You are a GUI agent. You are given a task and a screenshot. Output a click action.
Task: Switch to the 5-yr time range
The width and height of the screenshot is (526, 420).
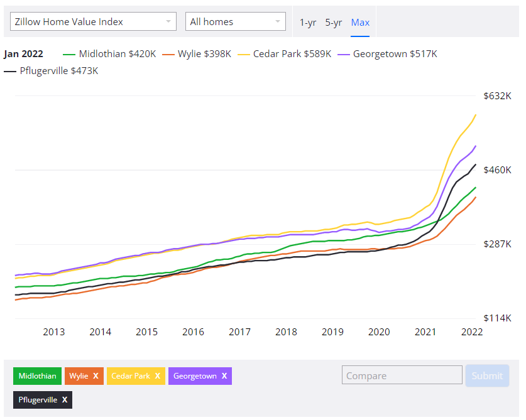click(334, 23)
